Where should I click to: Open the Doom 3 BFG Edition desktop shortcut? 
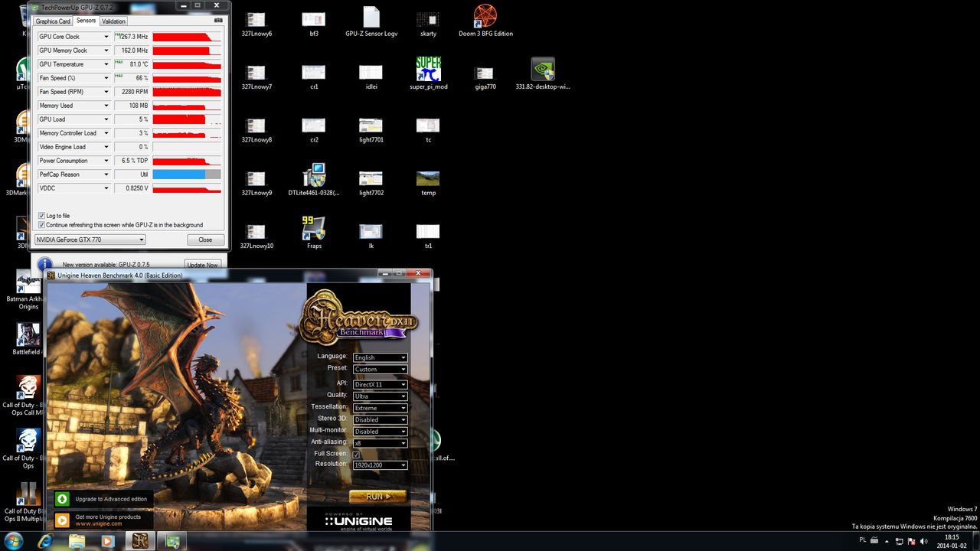[485, 21]
